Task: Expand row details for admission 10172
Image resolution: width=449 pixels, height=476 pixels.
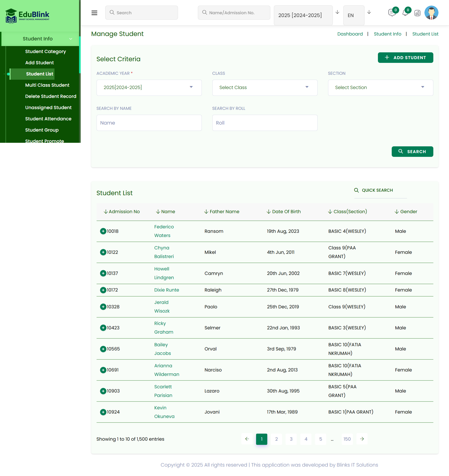Action: 103,290
